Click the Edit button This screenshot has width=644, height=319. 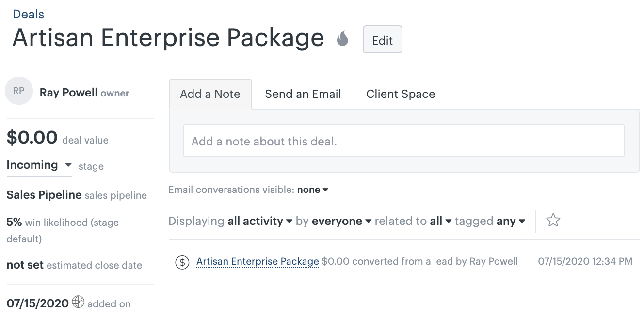pyautogui.click(x=382, y=39)
